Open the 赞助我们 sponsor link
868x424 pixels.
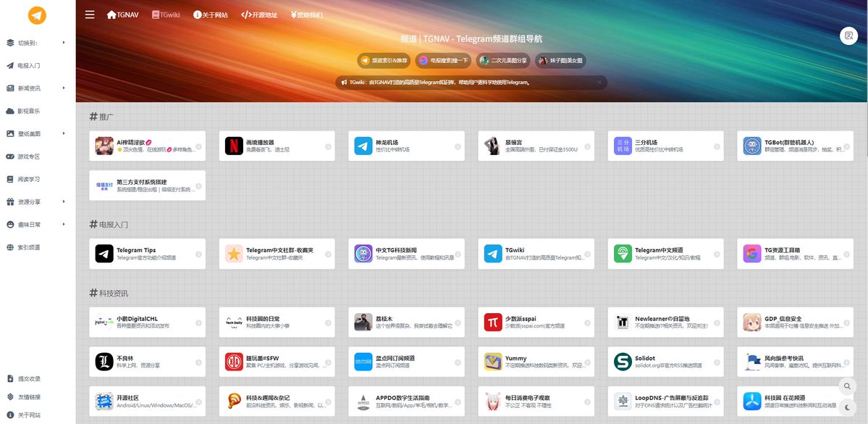(306, 15)
